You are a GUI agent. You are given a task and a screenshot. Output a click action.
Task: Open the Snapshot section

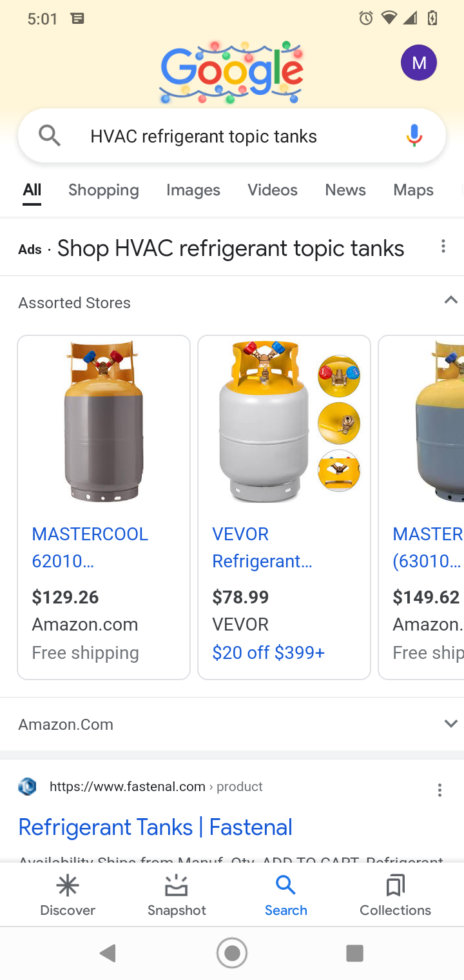point(177,895)
